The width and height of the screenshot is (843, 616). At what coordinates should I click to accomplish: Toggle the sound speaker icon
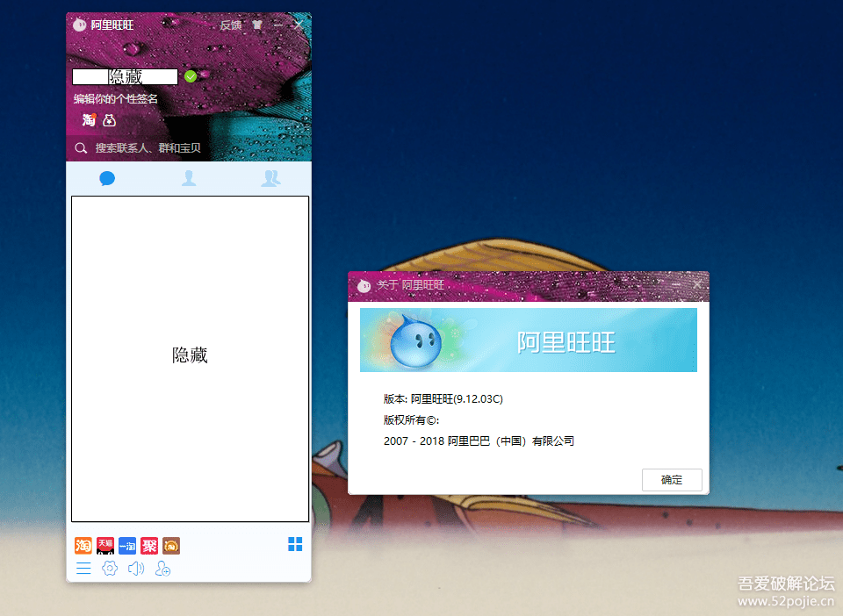[136, 569]
